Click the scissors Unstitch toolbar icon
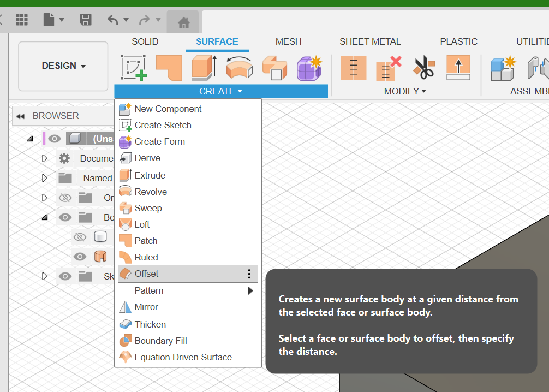This screenshot has width=549, height=392. point(424,68)
